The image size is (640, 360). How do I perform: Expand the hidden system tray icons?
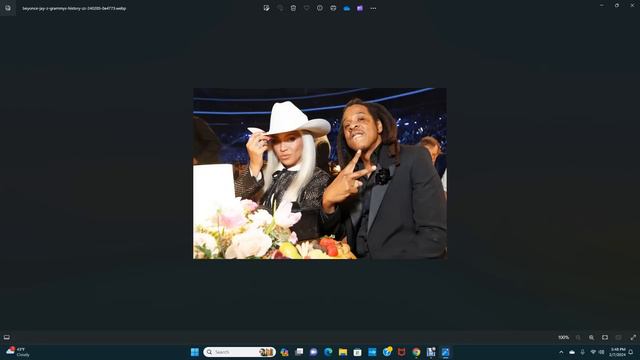(561, 352)
